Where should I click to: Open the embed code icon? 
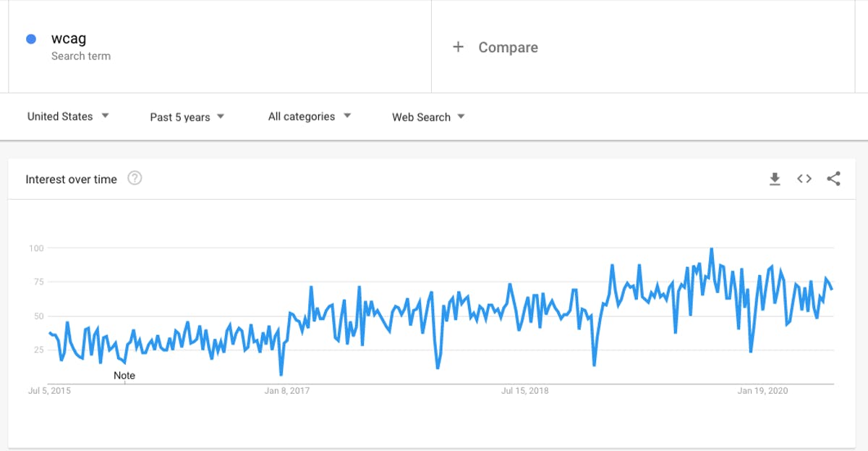[x=804, y=179]
